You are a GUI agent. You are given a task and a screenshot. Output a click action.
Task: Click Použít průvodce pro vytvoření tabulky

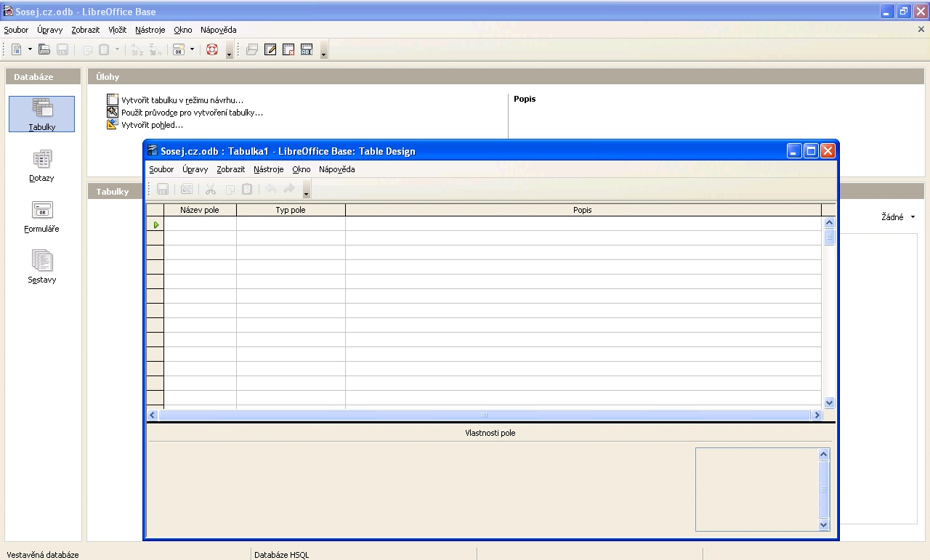[192, 113]
